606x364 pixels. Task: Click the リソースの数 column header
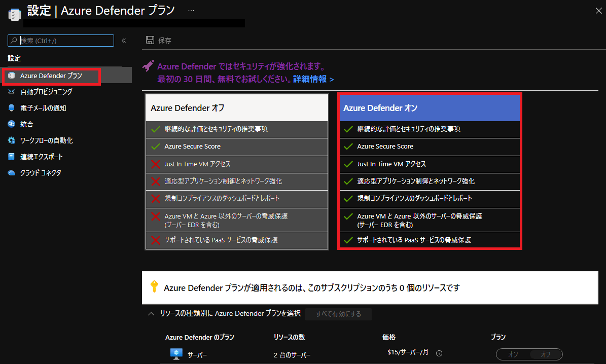coord(289,337)
